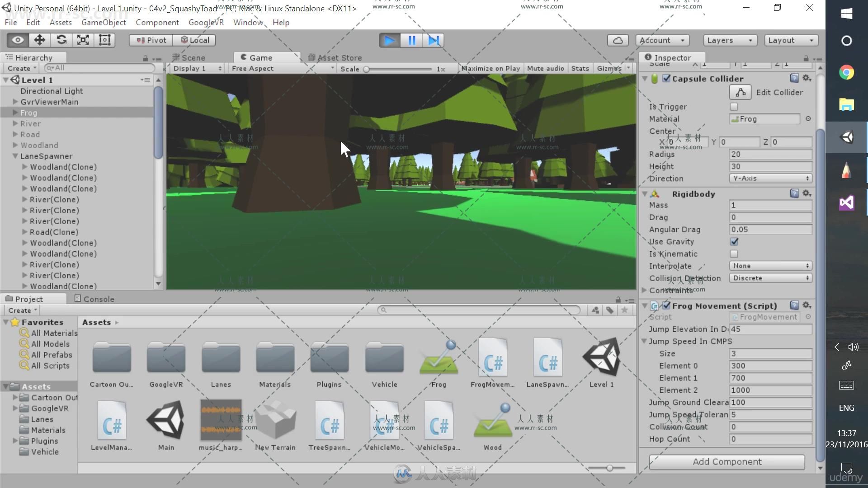Viewport: 868px width, 488px height.
Task: Select the Rotate tool icon
Action: coord(61,40)
